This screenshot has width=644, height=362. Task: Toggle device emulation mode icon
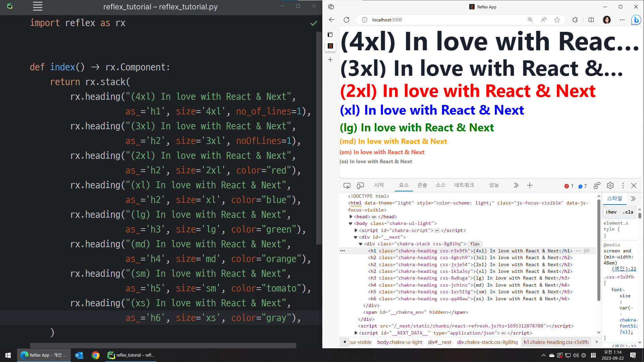(x=360, y=185)
